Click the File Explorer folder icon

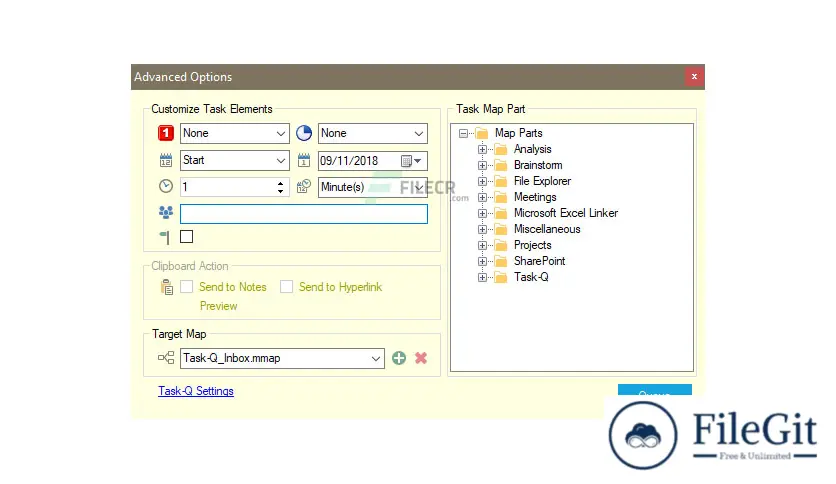coord(501,181)
